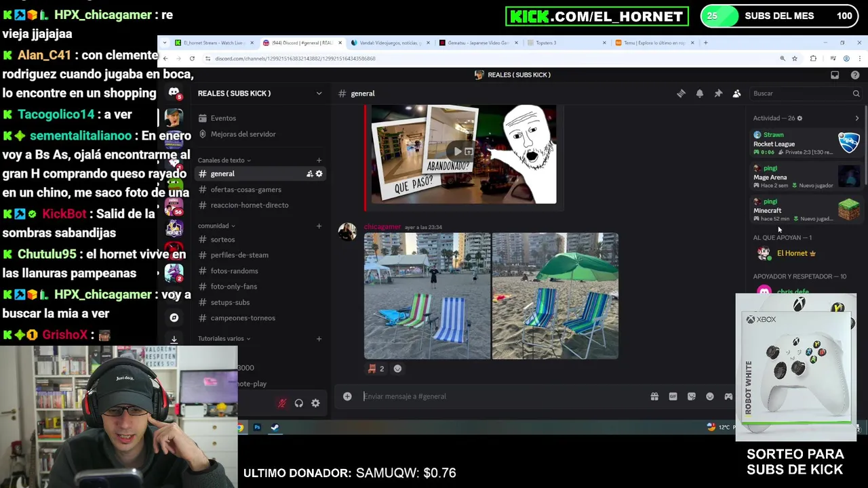Viewport: 868px width, 488px height.
Task: Bookmark page with the star icon
Action: tap(795, 58)
